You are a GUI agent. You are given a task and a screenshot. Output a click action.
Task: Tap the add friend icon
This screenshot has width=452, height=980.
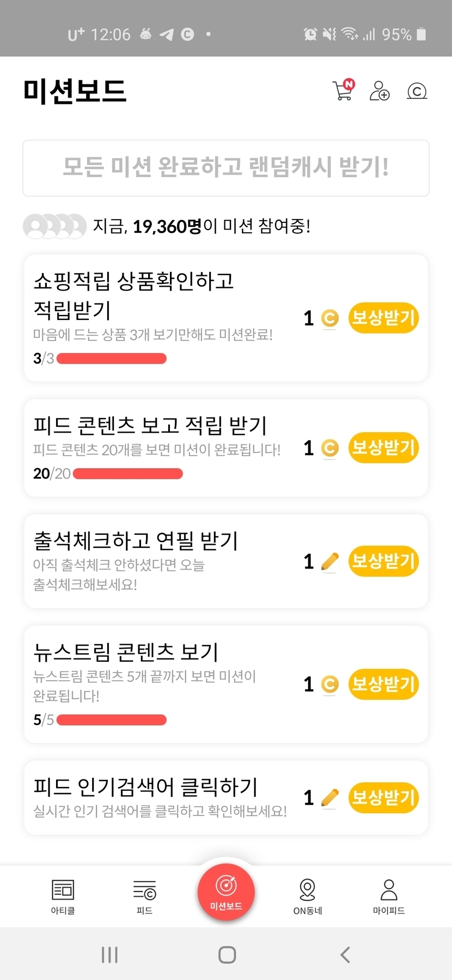380,90
